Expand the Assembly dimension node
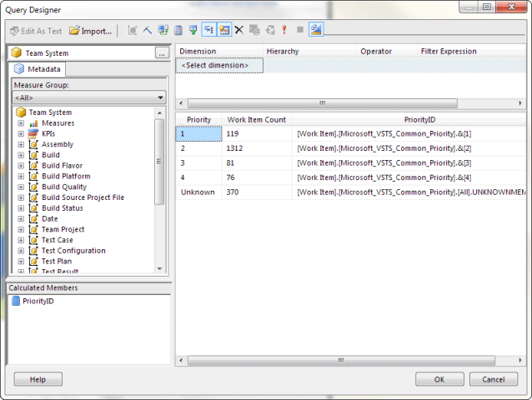Viewport: 532px width, 400px height. pos(21,144)
